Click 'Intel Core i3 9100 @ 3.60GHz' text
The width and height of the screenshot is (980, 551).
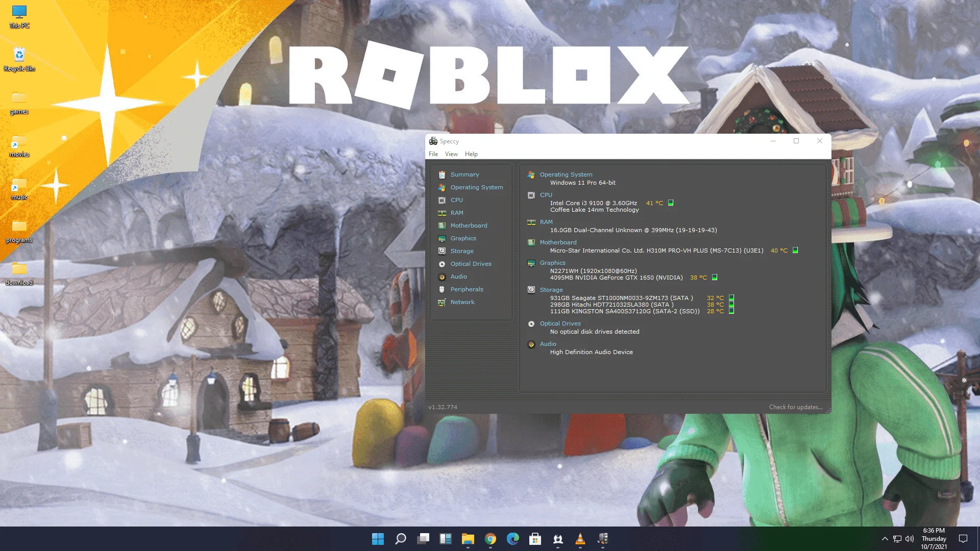click(x=594, y=203)
